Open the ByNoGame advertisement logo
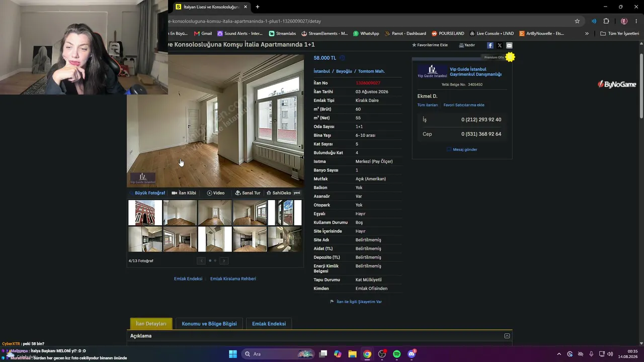The height and width of the screenshot is (362, 644). (x=617, y=84)
